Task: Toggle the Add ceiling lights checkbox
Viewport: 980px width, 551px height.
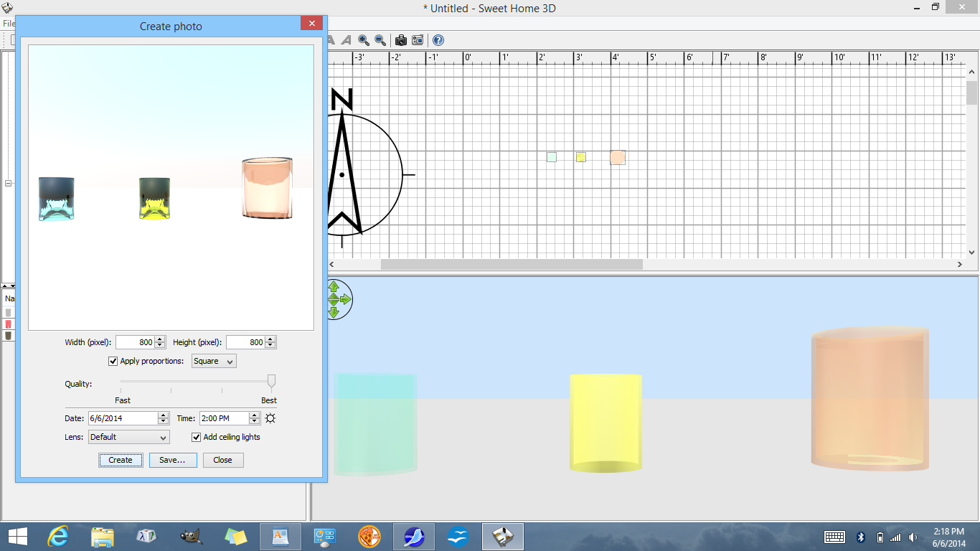Action: coord(197,437)
